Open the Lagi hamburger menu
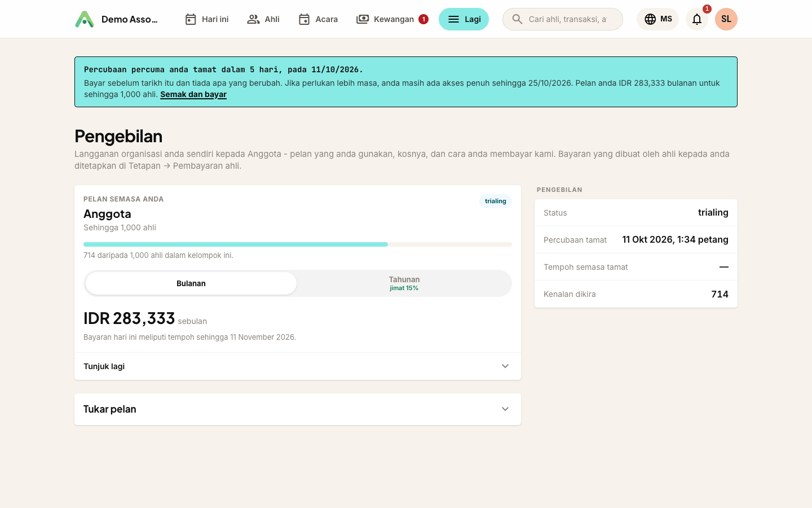 [464, 19]
